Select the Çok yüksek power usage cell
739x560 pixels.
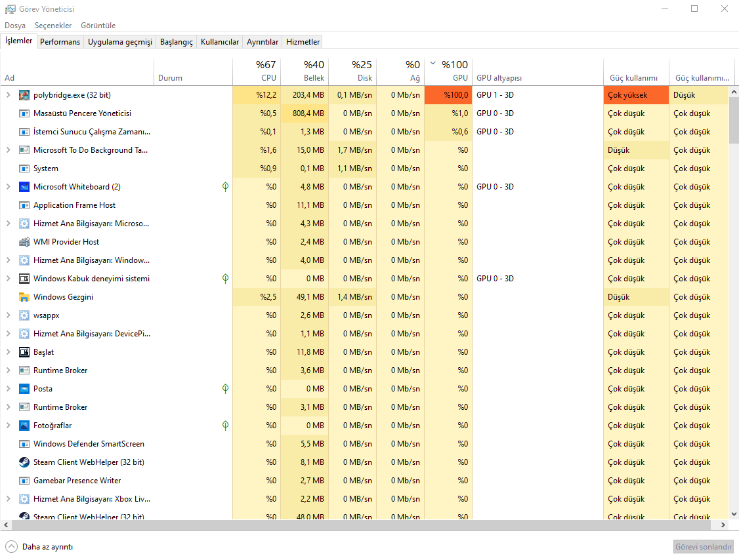point(636,95)
